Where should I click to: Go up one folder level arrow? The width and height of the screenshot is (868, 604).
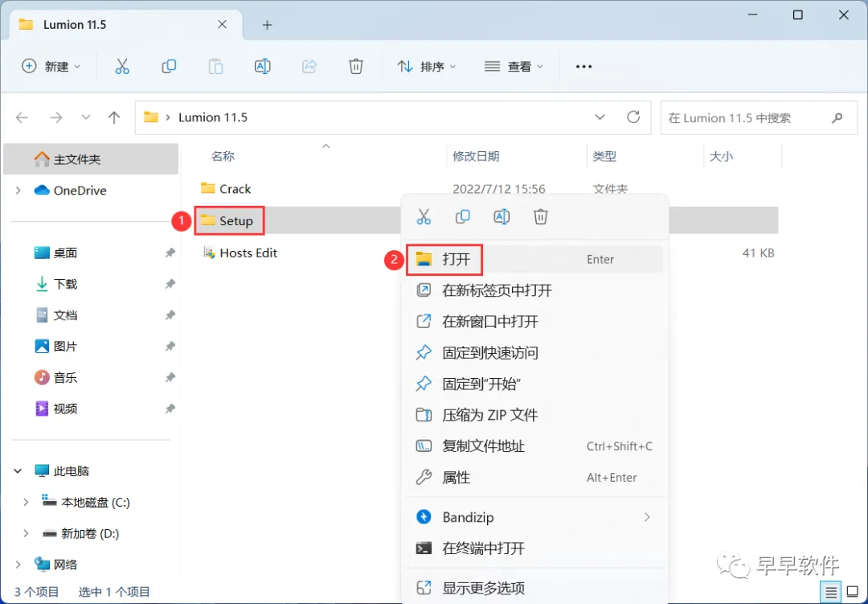pos(114,117)
